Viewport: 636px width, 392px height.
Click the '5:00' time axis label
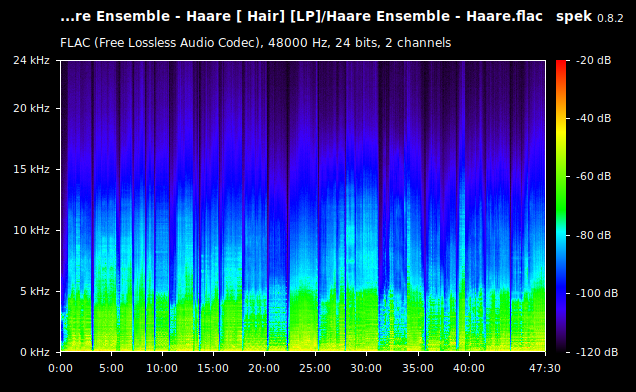[111, 368]
